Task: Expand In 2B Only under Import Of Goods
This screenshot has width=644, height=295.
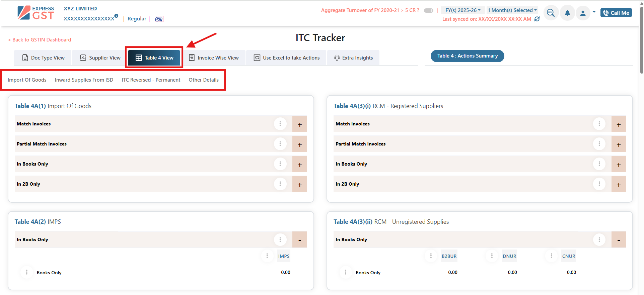Action: (299, 184)
